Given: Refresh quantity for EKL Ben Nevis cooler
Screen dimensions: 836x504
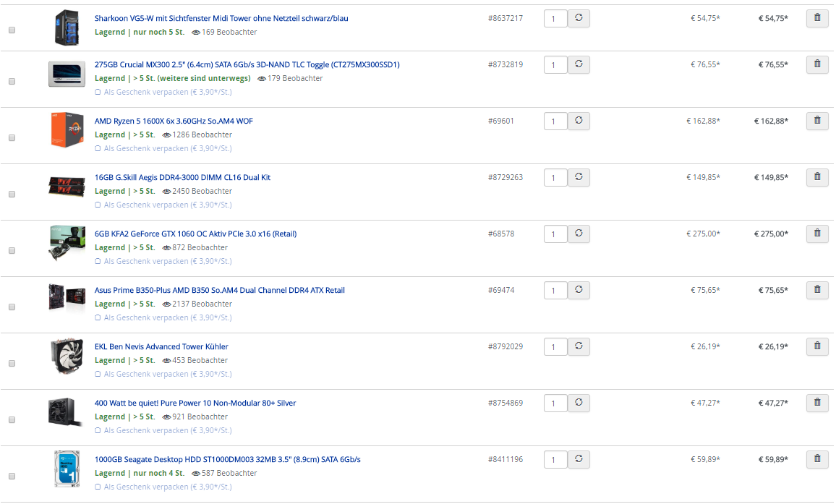Looking at the screenshot, I should point(579,346).
